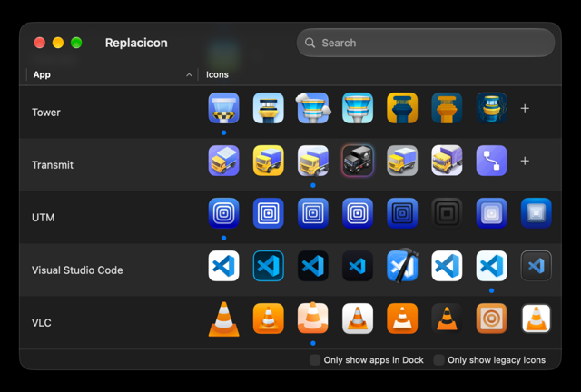This screenshot has height=392, width=581.
Task: Select the first white Visual Studio Code icon
Action: click(x=223, y=266)
